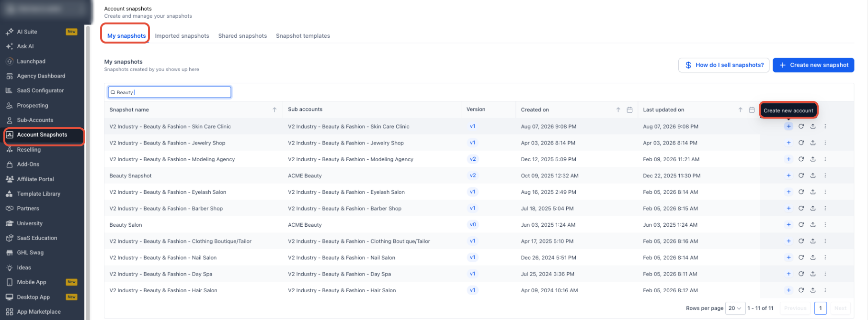The width and height of the screenshot is (868, 320).
Task: Click 'Dec 26, 2024 5:51 PM' created date
Action: (548, 257)
